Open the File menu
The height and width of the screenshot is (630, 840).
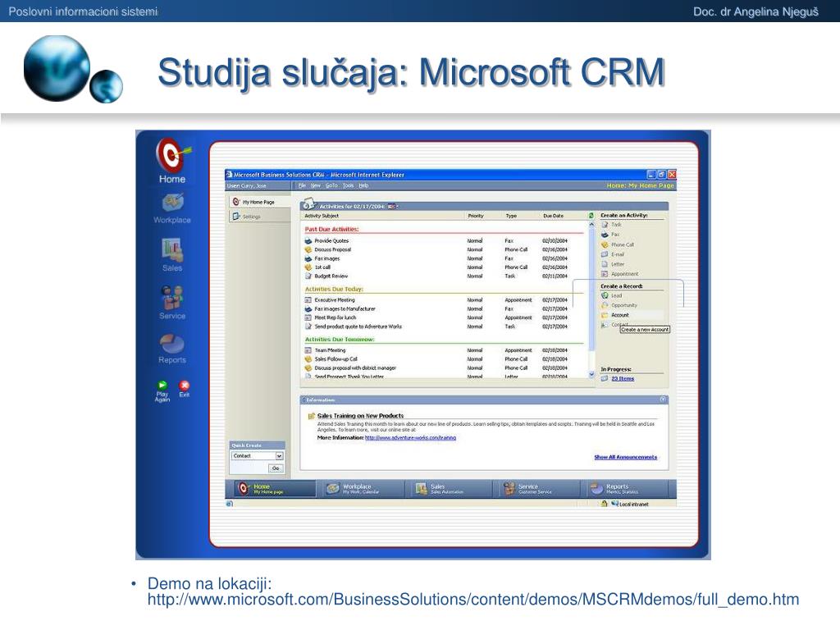coord(302,185)
